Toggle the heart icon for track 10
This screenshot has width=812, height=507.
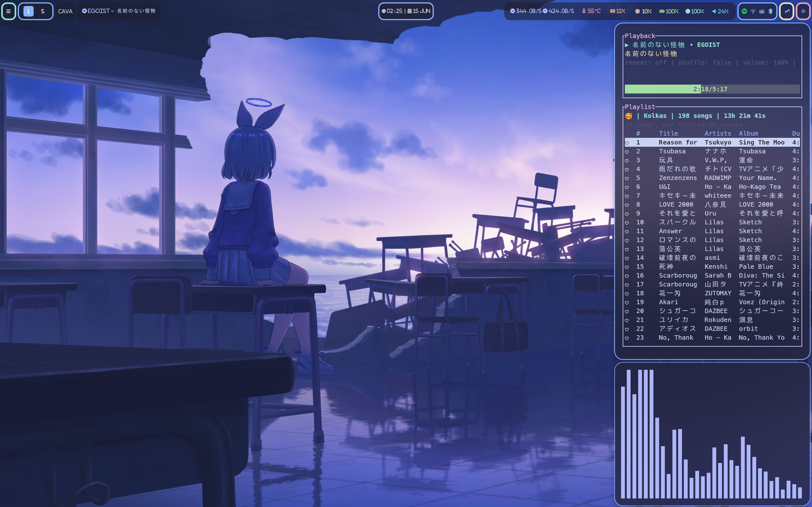(627, 222)
